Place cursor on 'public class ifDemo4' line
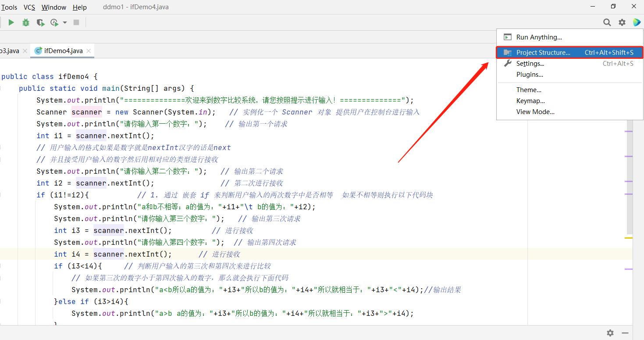This screenshot has height=340, width=644. (50, 76)
